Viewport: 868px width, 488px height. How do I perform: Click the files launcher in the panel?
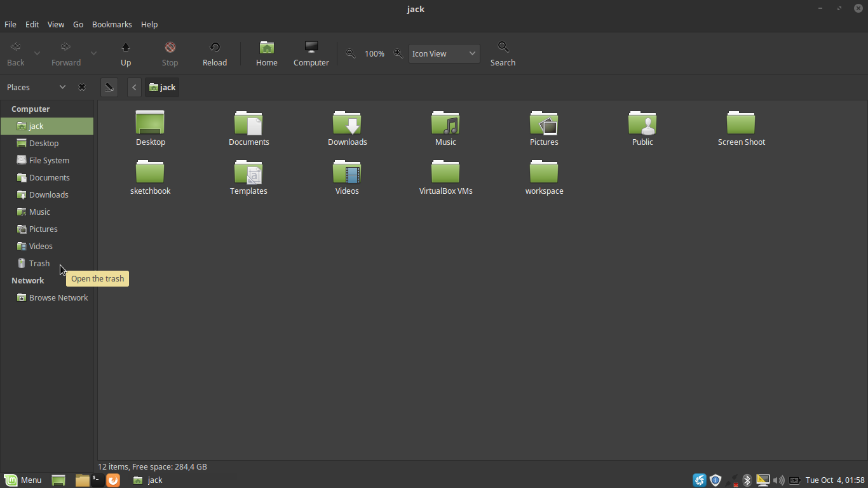[x=82, y=480]
